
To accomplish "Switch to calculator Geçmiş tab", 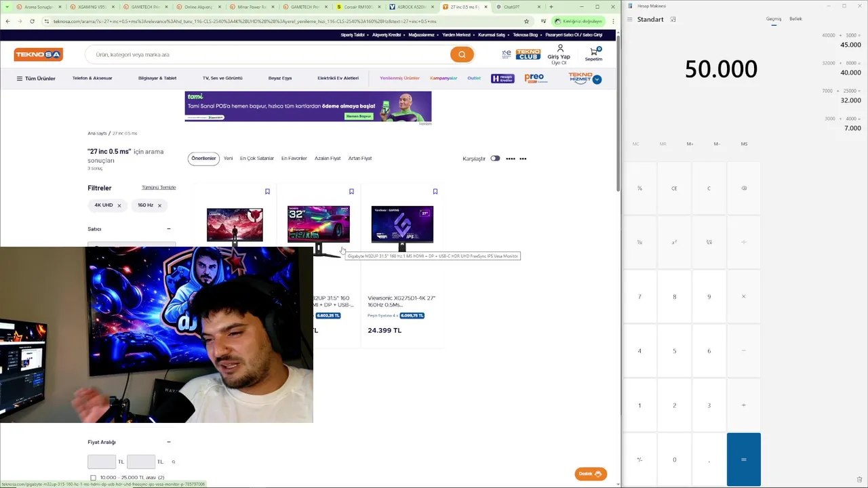I will pyautogui.click(x=774, y=19).
